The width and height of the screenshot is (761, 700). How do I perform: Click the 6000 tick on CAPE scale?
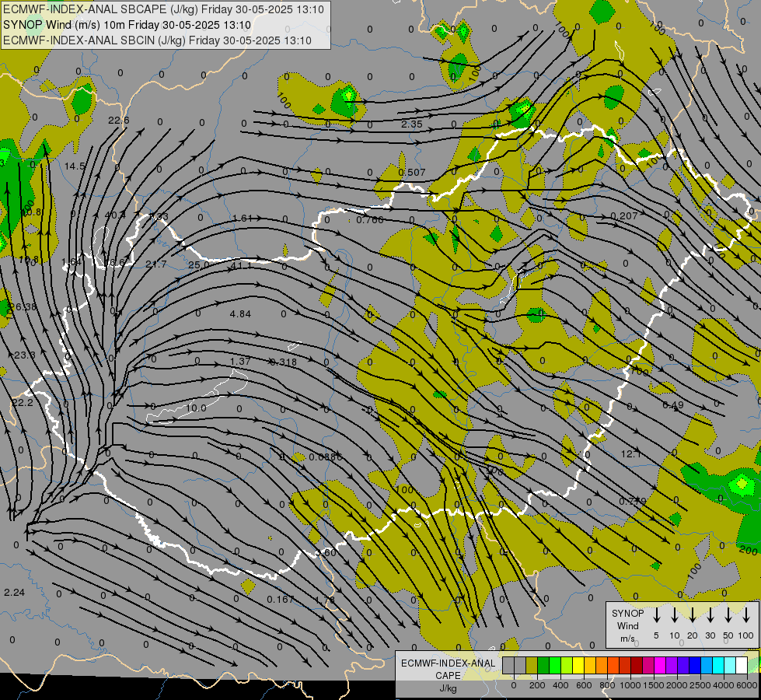point(748,685)
